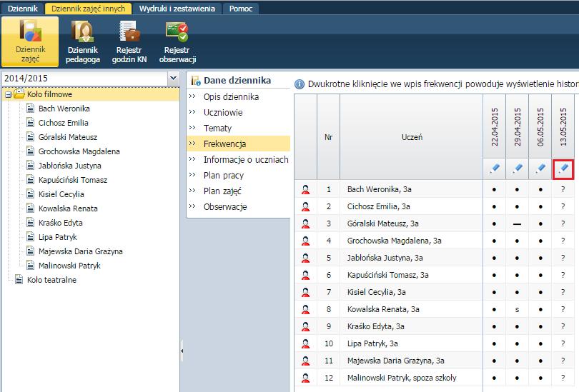Click 'Malinowski Patryk, spoza szkoły' table cell

tap(411, 378)
